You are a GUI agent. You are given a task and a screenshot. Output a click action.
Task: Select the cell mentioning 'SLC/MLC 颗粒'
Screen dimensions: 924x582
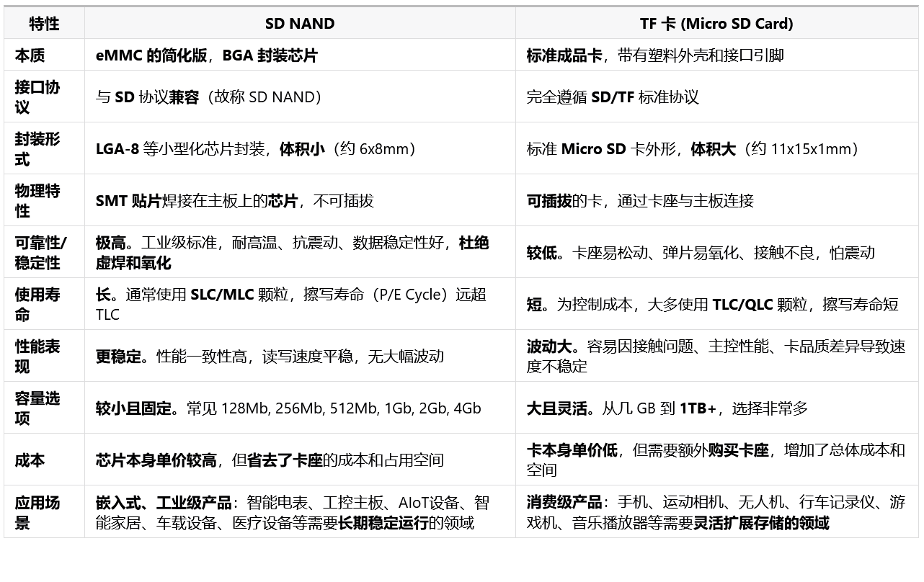pyautogui.click(x=300, y=304)
